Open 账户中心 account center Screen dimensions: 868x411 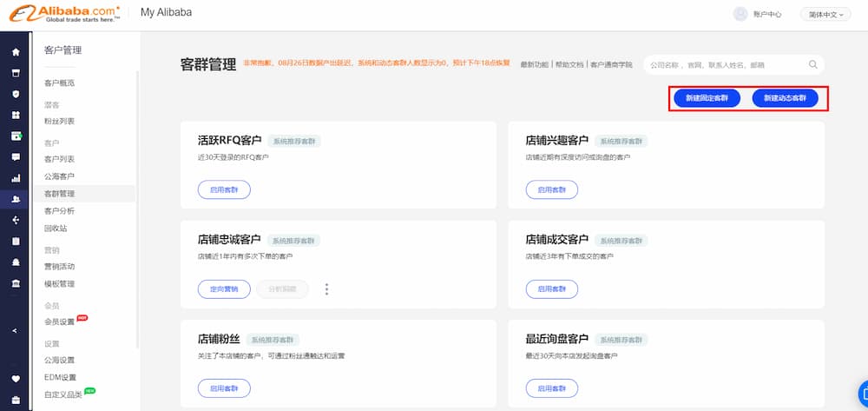click(767, 15)
